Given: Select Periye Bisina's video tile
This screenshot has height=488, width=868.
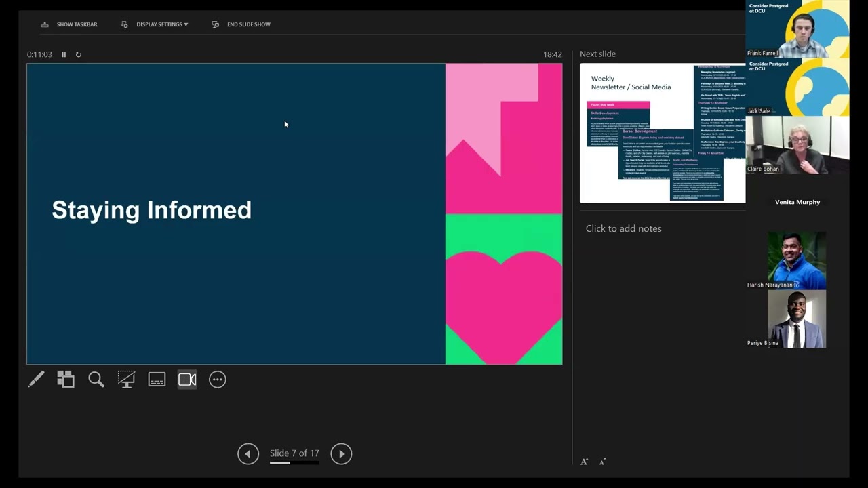Looking at the screenshot, I should click(x=797, y=319).
